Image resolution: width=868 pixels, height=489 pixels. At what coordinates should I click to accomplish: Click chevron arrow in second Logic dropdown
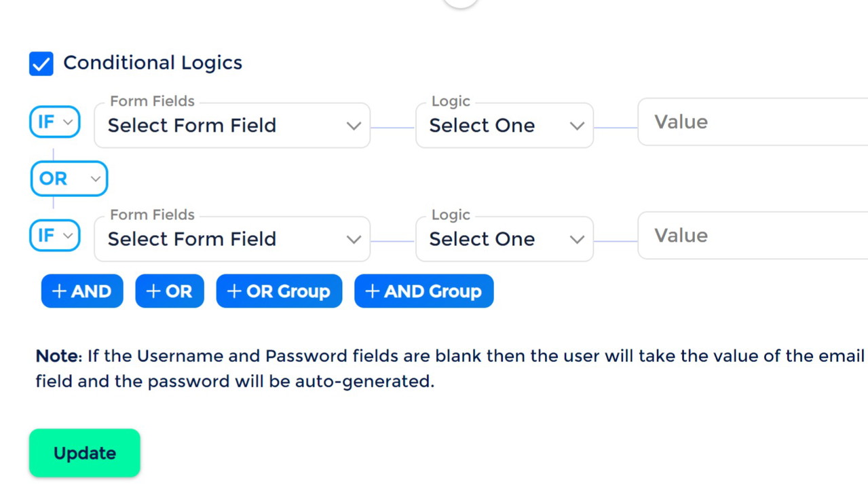point(577,239)
